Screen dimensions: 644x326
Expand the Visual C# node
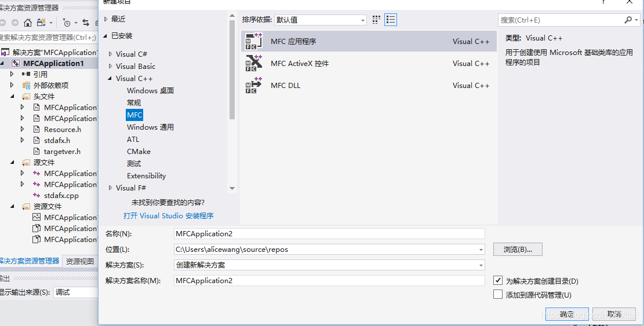[110, 54]
